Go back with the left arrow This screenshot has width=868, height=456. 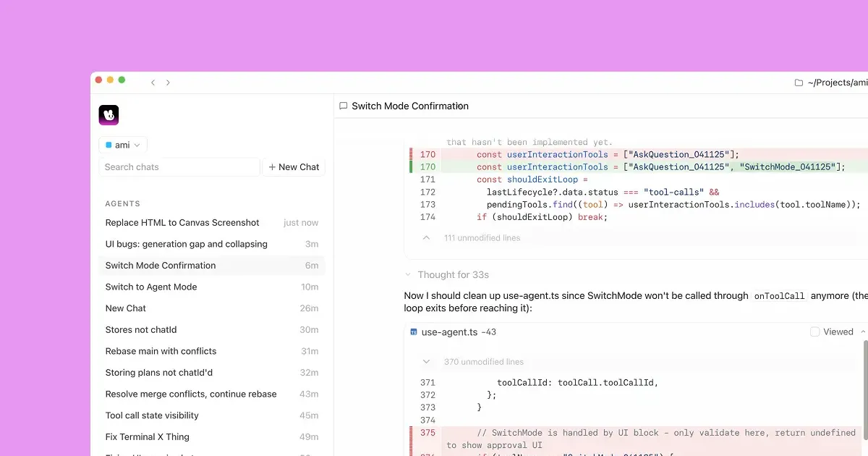point(153,83)
